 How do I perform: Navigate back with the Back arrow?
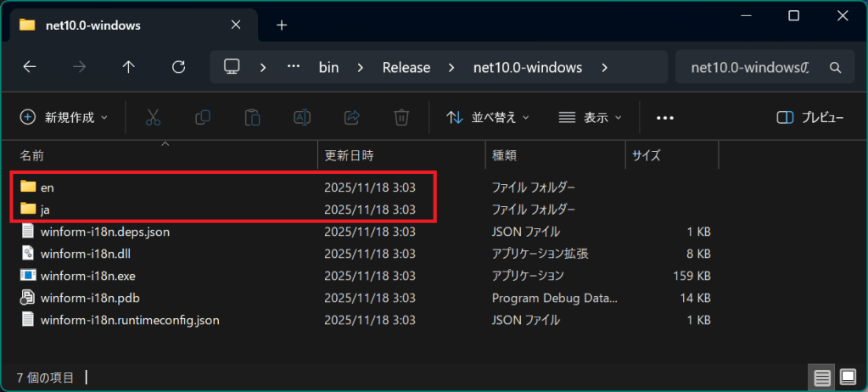[30, 68]
